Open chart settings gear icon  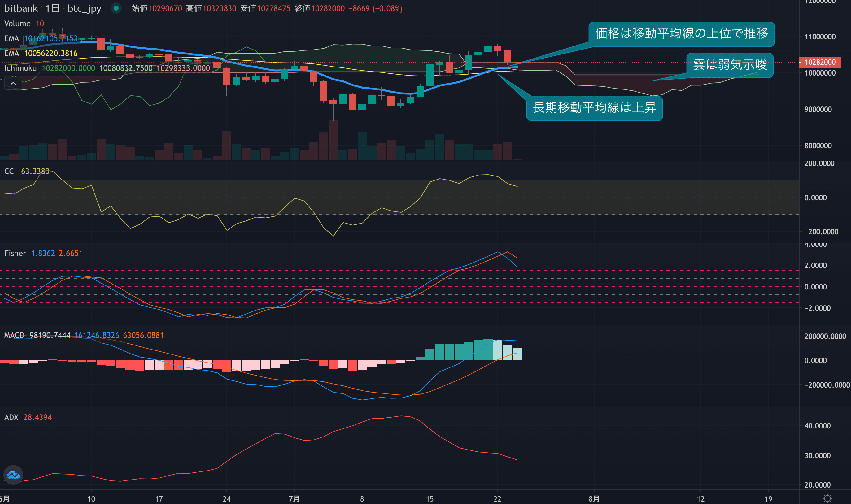coord(827,498)
